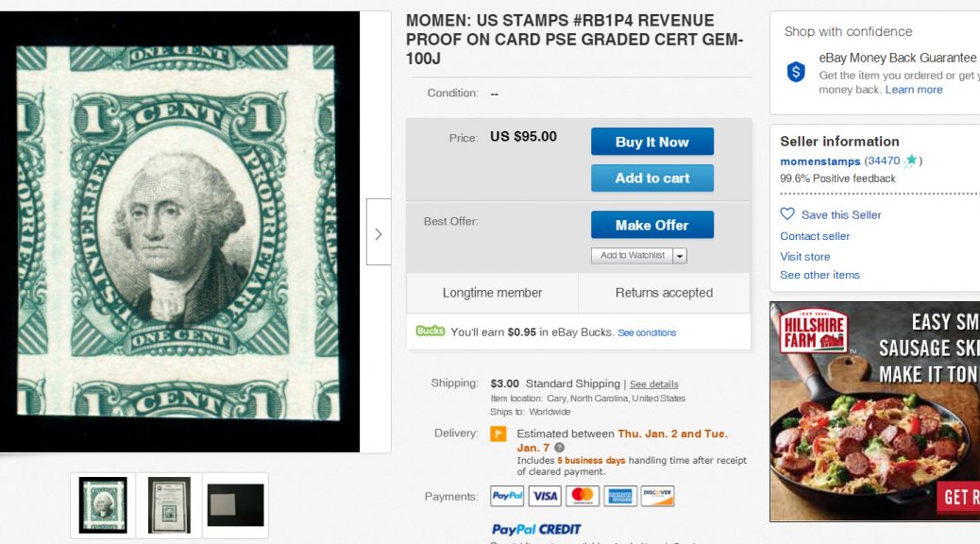
Task: Click the Add to cart button
Action: (651, 178)
